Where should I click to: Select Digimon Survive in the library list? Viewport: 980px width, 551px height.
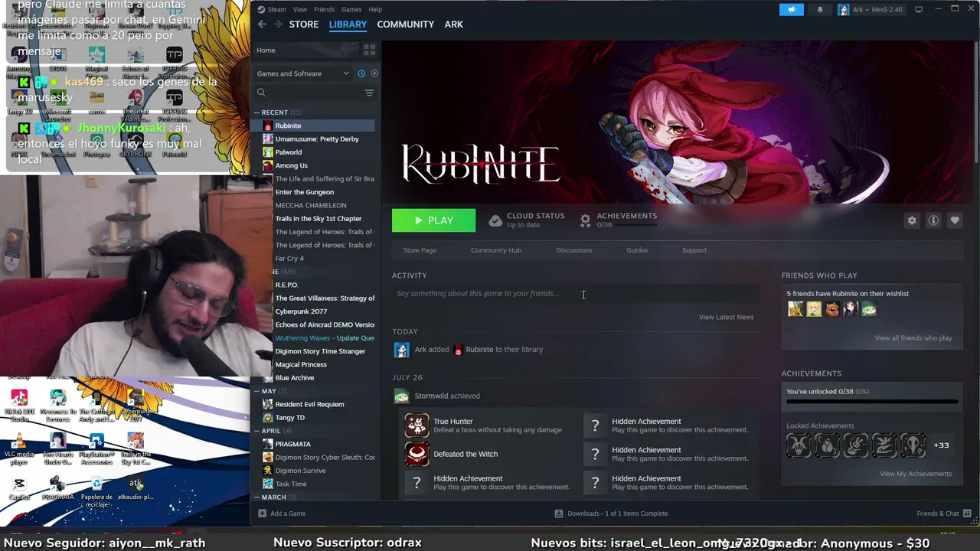tap(300, 471)
